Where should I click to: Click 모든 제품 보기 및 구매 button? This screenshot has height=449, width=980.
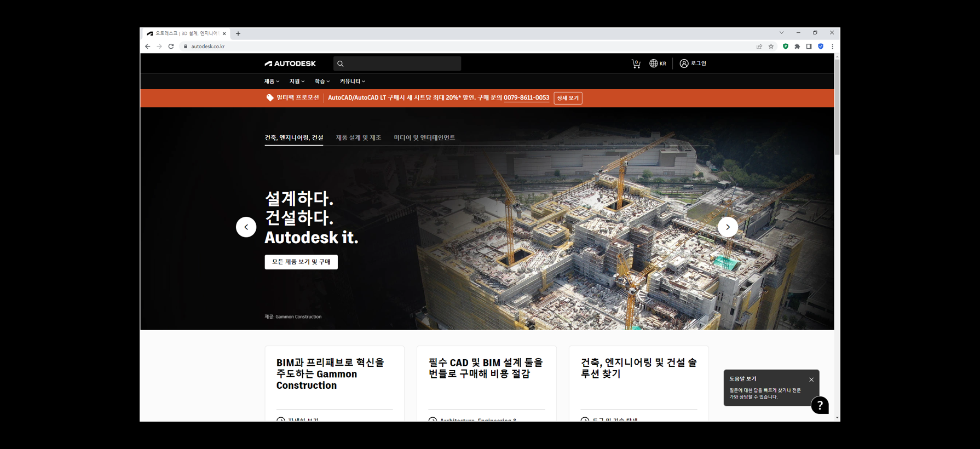point(301,262)
